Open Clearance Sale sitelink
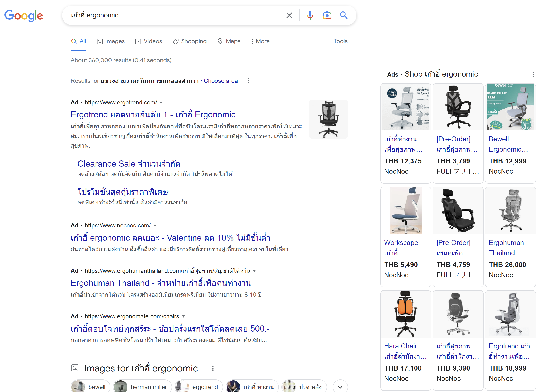Viewport: 539px width, 392px height. (128, 164)
